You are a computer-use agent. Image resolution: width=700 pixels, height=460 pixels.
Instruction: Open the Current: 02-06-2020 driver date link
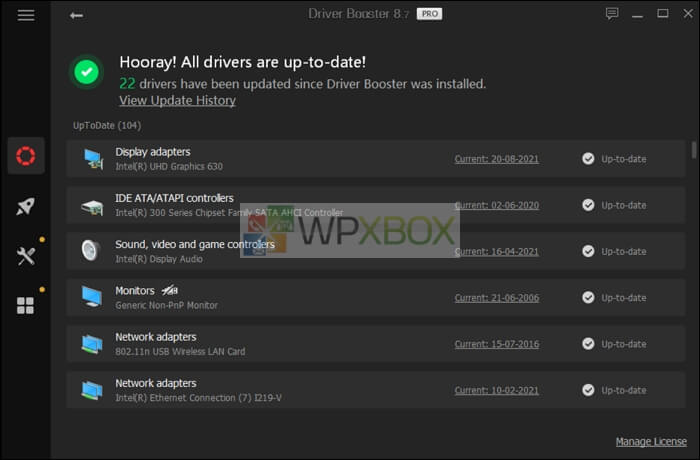tap(496, 205)
